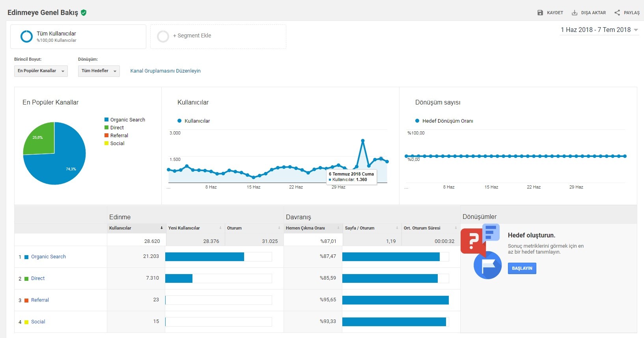Screen dimensions: 644x338
Task: Open the Tüm Hedefler dropdown
Action: click(x=99, y=71)
